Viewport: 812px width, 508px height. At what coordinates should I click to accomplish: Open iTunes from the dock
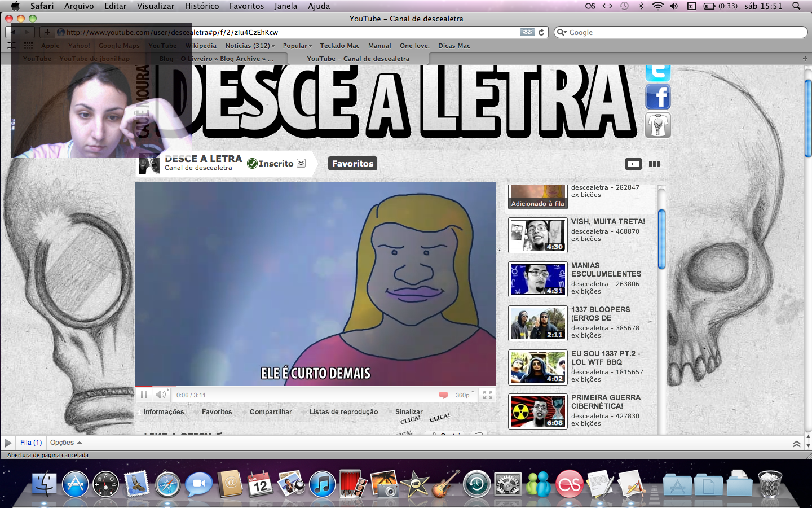pos(322,484)
